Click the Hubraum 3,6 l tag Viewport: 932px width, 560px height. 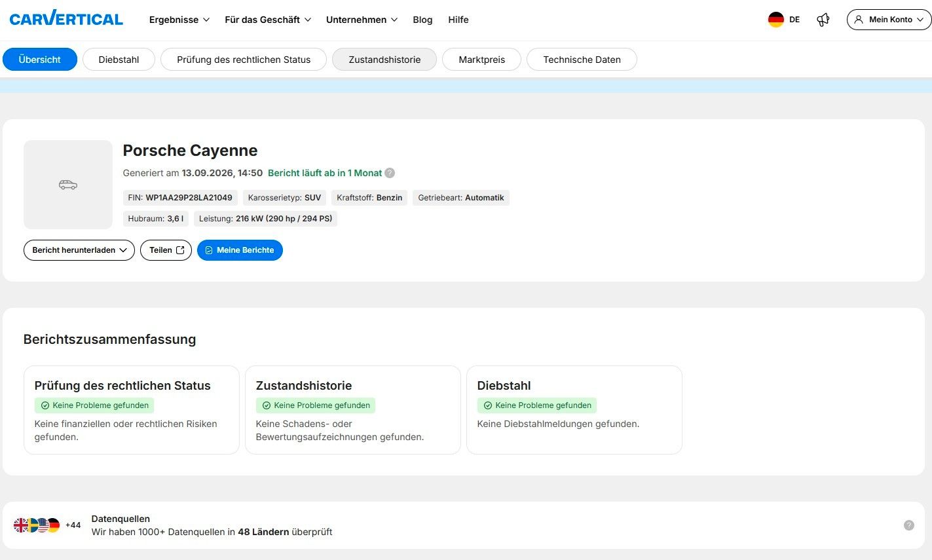(x=156, y=219)
